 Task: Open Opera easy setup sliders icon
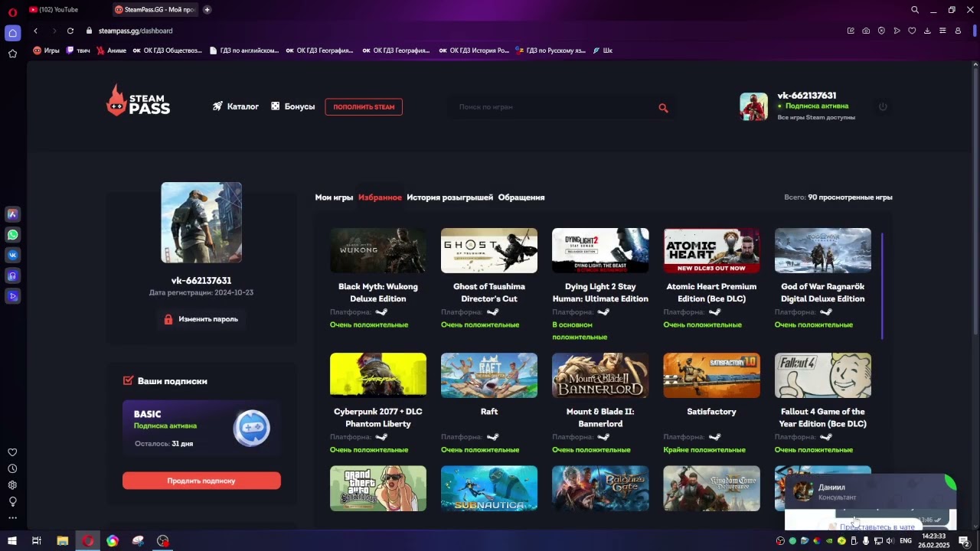coord(942,31)
